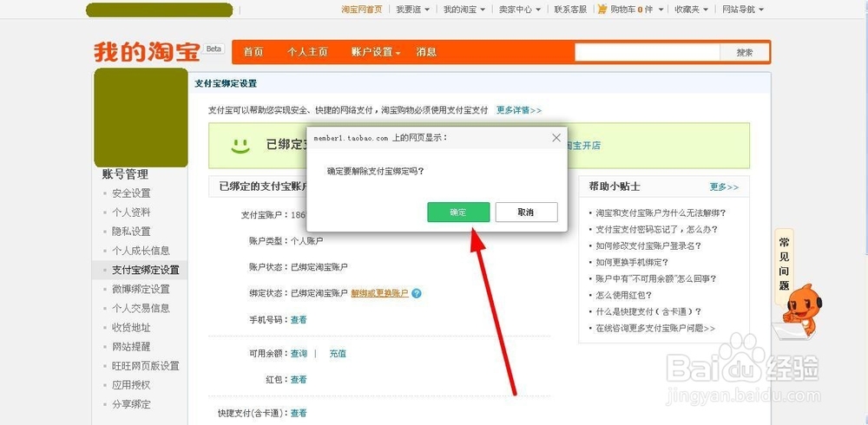Click the 搜索 button

(745, 53)
